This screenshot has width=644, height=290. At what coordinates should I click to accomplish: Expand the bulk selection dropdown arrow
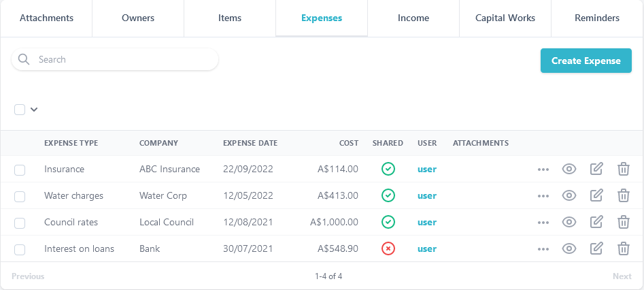tap(34, 110)
